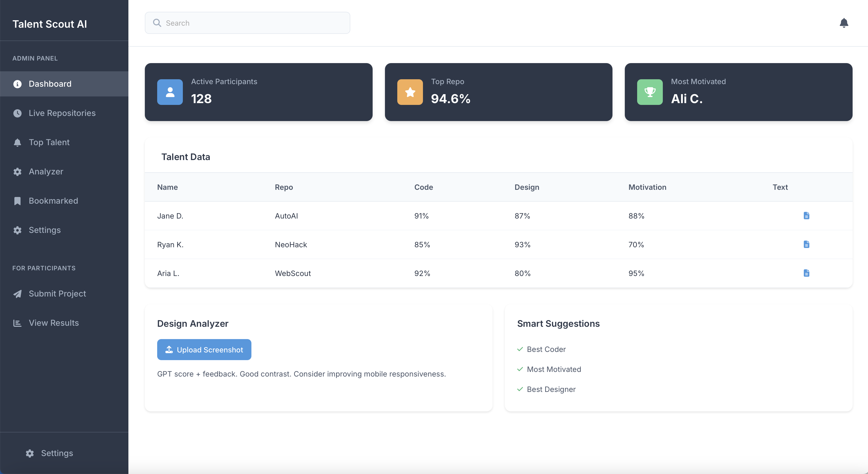The width and height of the screenshot is (868, 474).
Task: Open Jane D.'s text document icon
Action: [806, 215]
